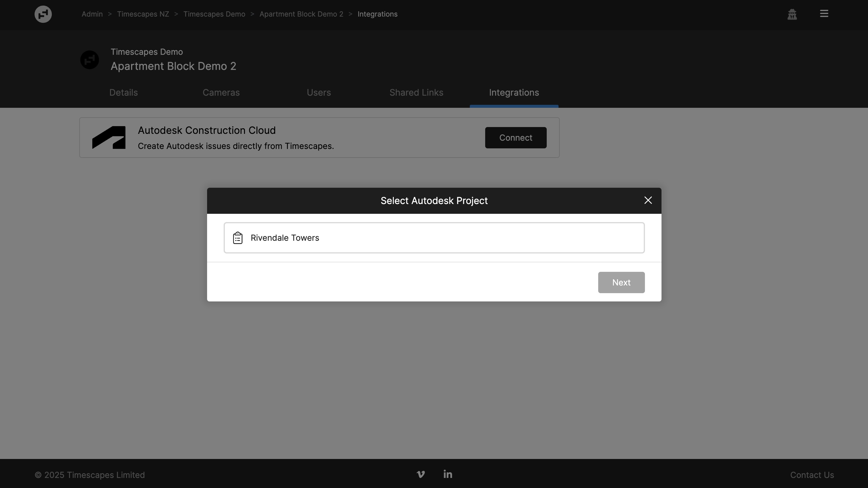Switch to the Cameras tab
The image size is (868, 488).
(221, 93)
